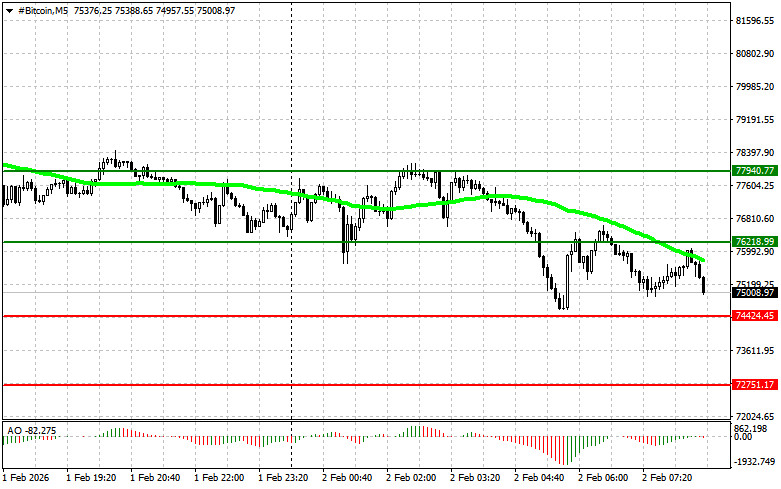Click the 2 Feb 03:20 time label
The height and width of the screenshot is (489, 781).
[x=475, y=478]
